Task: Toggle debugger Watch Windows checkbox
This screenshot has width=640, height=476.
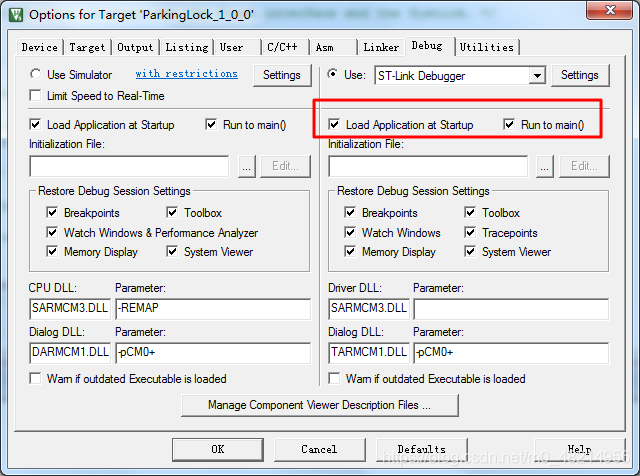Action: (x=350, y=232)
